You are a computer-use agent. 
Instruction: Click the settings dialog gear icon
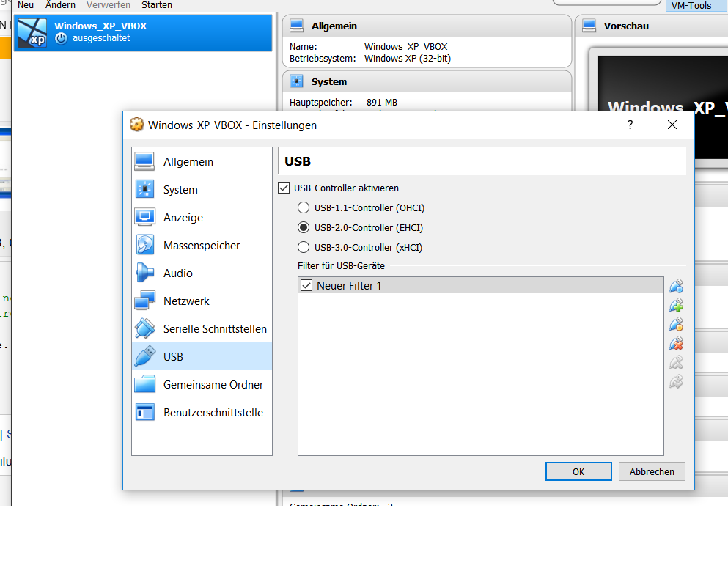coord(136,125)
